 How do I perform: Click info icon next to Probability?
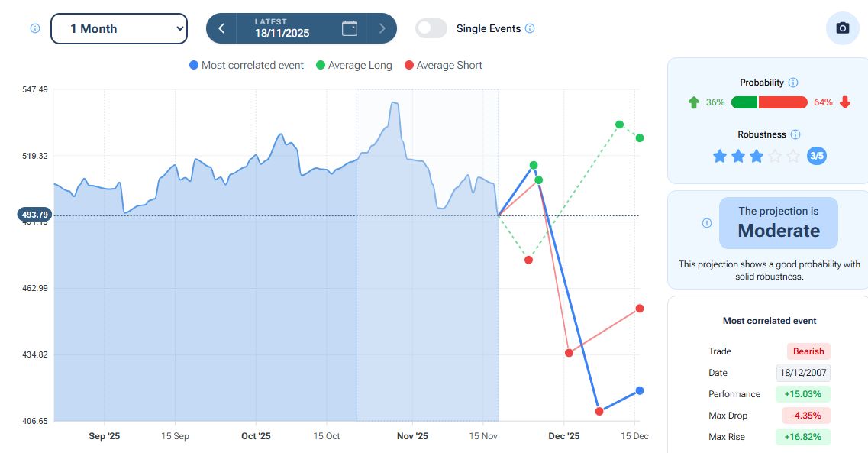792,83
